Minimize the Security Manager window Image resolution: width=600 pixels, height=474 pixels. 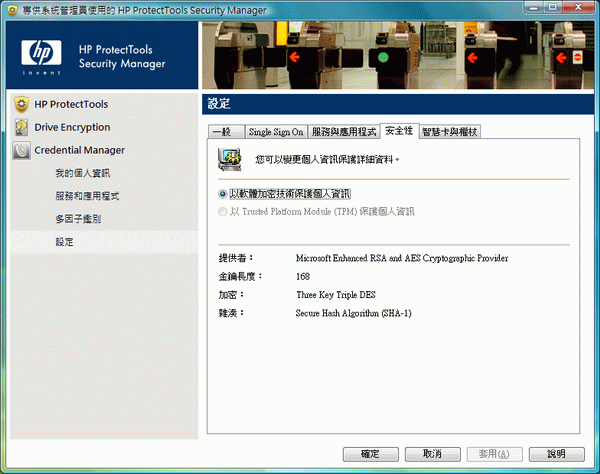pyautogui.click(x=533, y=7)
